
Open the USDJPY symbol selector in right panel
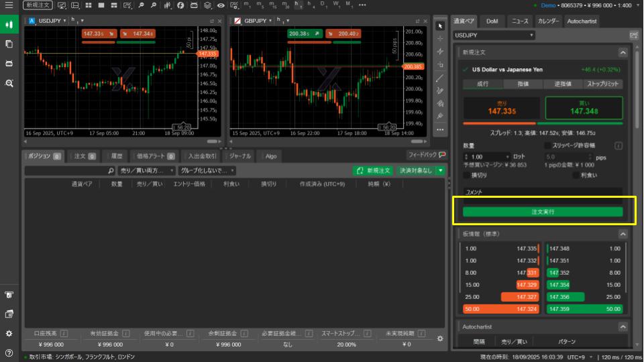(494, 36)
